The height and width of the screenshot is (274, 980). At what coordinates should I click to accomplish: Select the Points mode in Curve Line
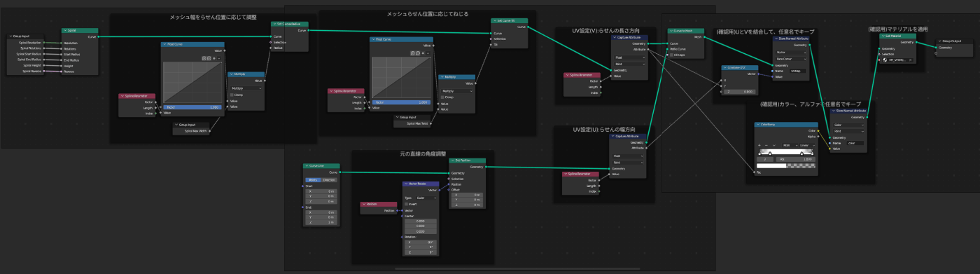click(313, 180)
